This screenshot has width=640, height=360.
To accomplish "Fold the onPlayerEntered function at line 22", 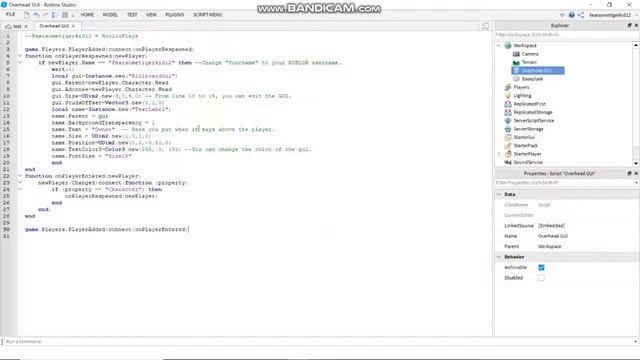I will click(x=20, y=176).
